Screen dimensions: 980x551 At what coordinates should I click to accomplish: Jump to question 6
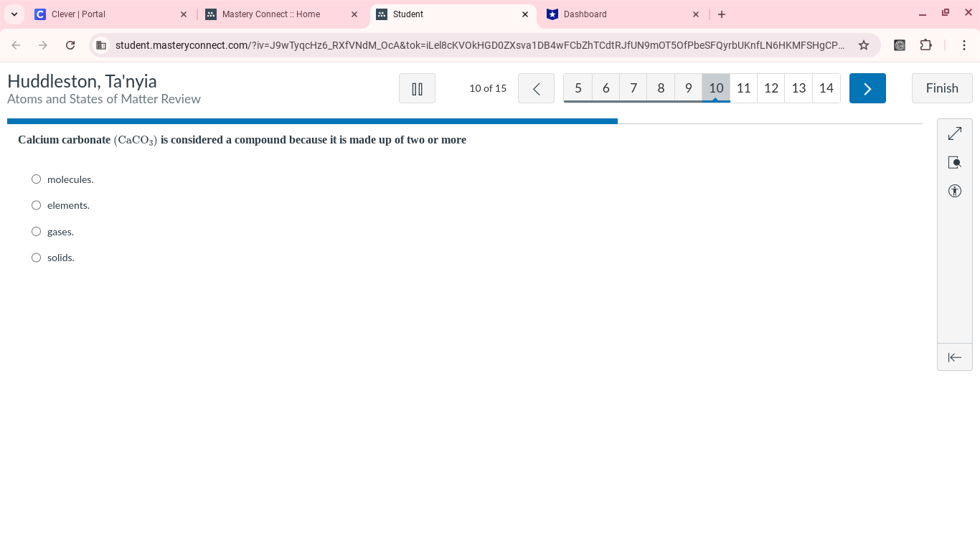click(x=606, y=88)
